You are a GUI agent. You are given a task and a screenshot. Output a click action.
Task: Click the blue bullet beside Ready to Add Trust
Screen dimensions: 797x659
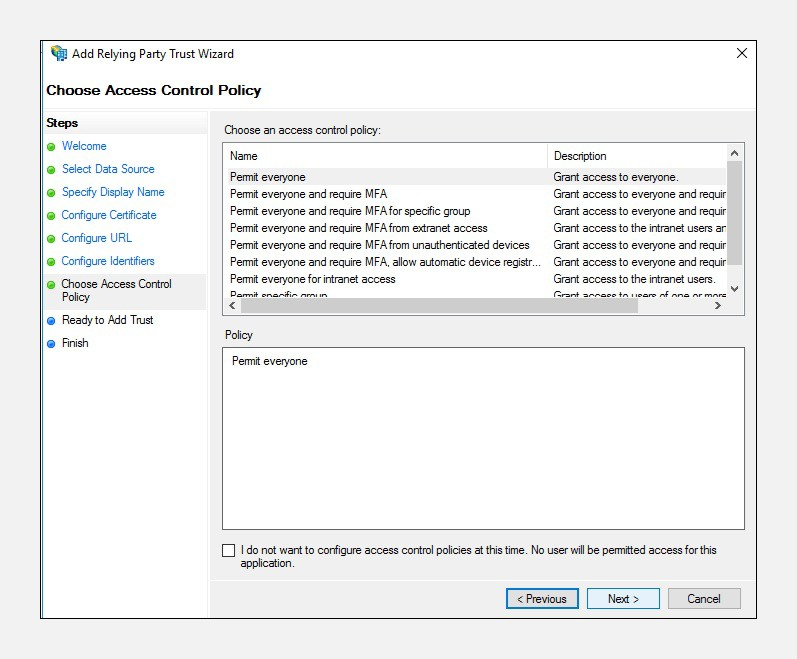(x=51, y=321)
